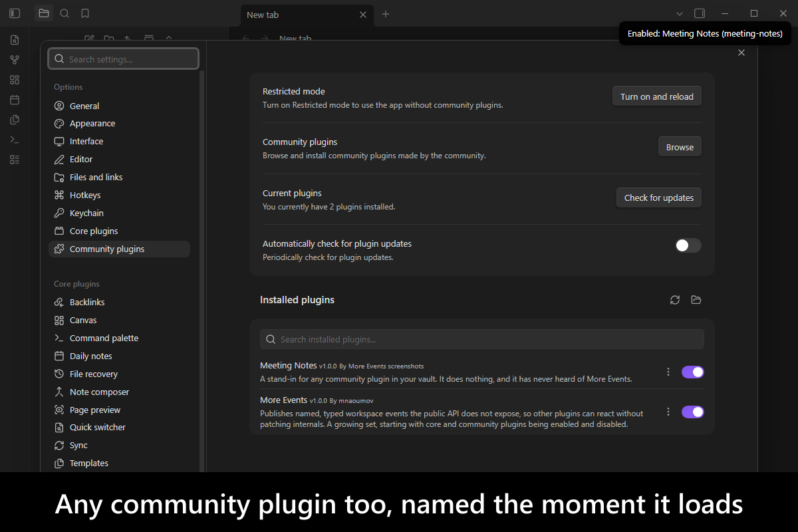The height and width of the screenshot is (532, 798).
Task: Open Backlinks plugin settings
Action: tap(119, 303)
